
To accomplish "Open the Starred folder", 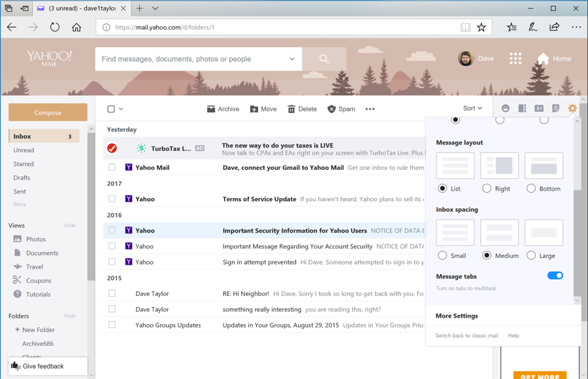I will [24, 164].
